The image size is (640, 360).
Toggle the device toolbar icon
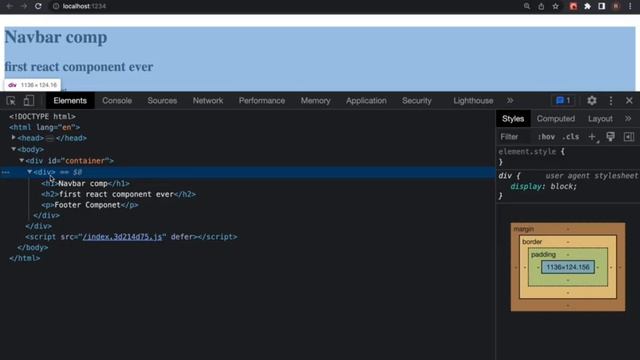tap(29, 100)
